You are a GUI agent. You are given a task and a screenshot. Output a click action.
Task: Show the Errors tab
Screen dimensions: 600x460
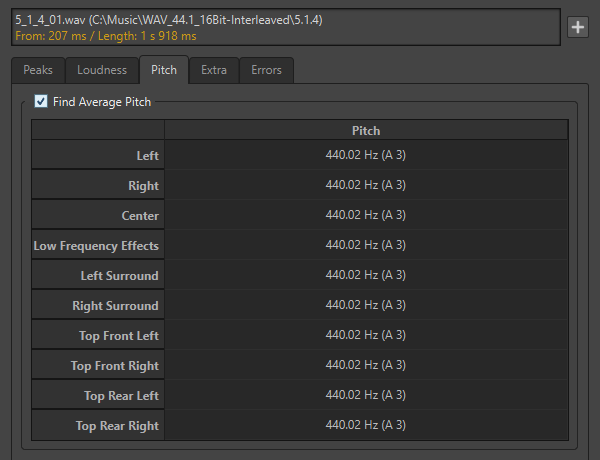click(x=266, y=70)
